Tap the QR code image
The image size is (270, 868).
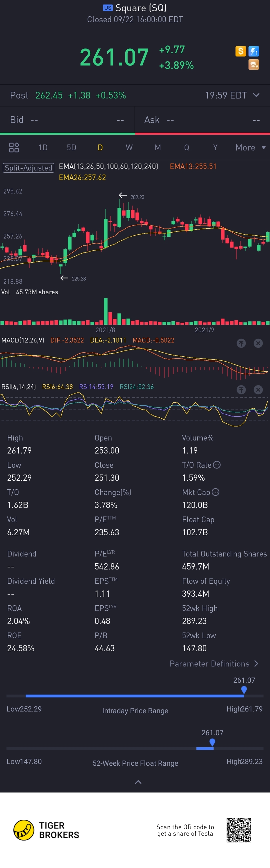click(x=239, y=830)
